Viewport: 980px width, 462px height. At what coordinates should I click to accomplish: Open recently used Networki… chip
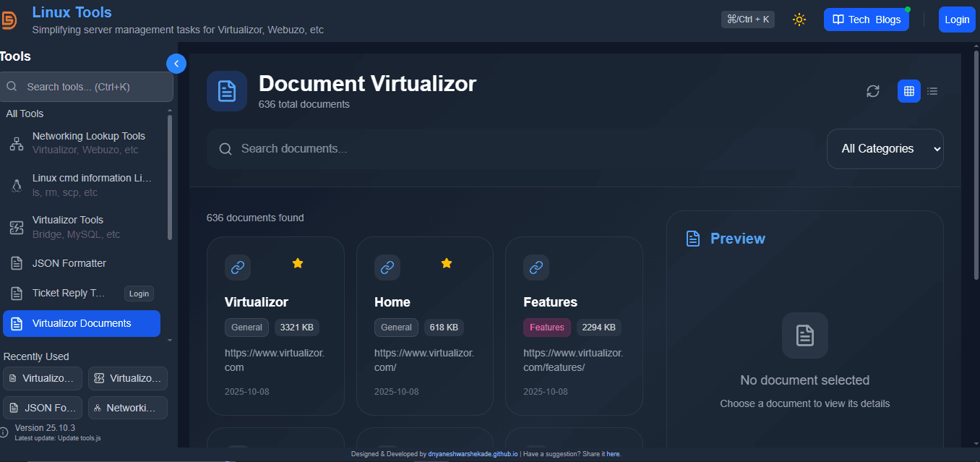(x=128, y=408)
